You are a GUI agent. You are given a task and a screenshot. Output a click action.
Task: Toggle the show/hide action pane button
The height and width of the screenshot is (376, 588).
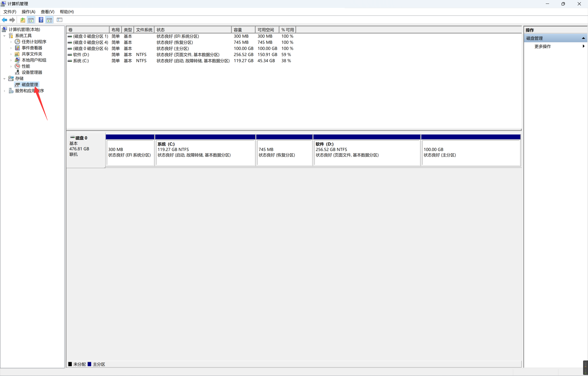click(x=49, y=20)
